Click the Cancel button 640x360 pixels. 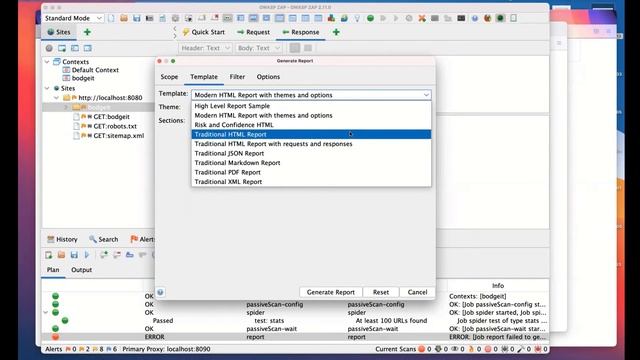(417, 292)
